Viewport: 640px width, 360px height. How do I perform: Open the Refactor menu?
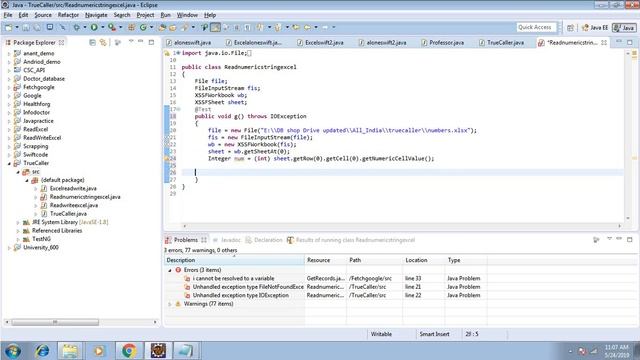68,15
